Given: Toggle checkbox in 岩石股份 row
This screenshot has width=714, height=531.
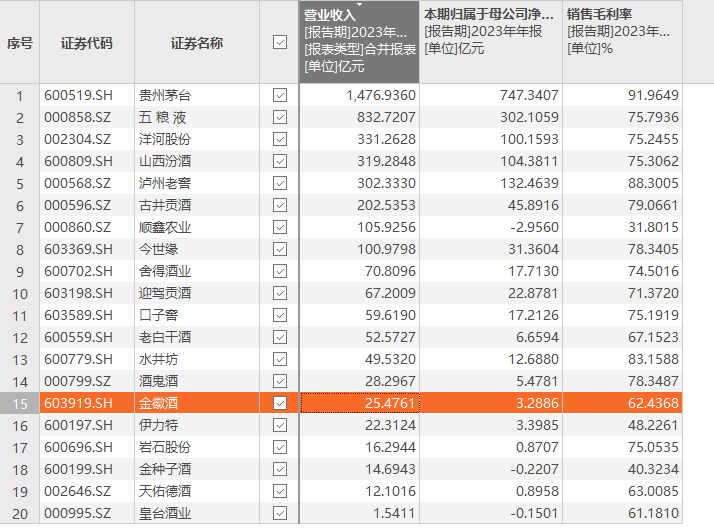Looking at the screenshot, I should click(280, 447).
